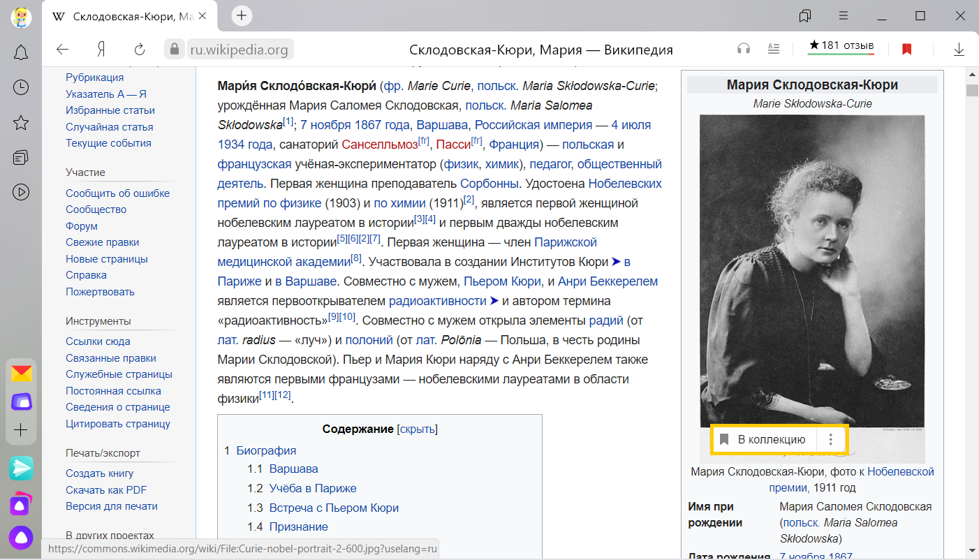Open the 'Избранные статьи' link
The width and height of the screenshot is (979, 560).
pyautogui.click(x=110, y=110)
